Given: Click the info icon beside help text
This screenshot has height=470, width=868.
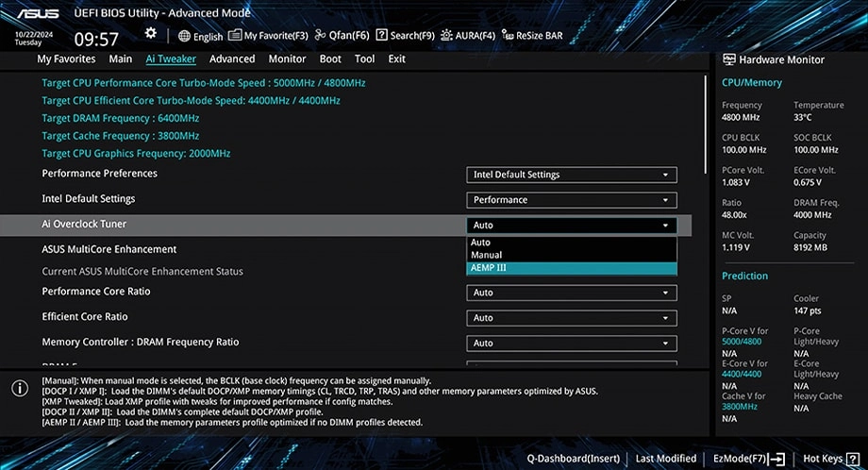Looking at the screenshot, I should click(20, 388).
